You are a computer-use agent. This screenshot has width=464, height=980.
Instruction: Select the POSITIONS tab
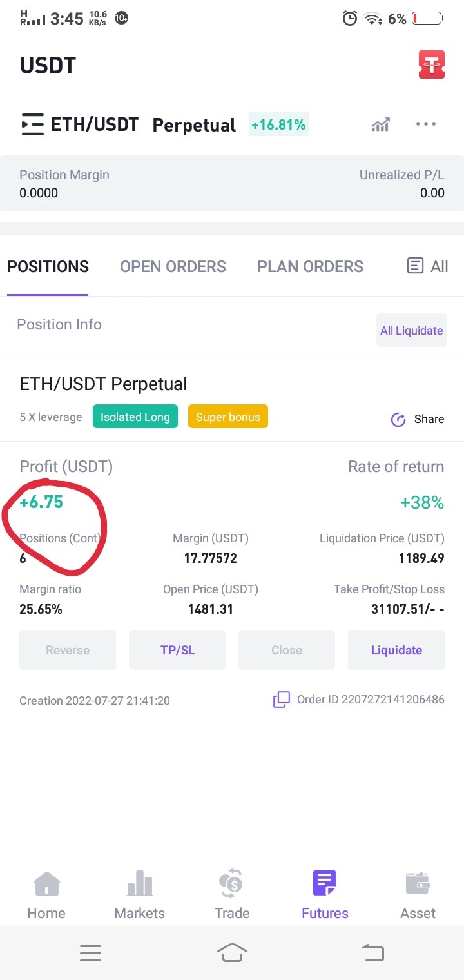[x=48, y=266]
